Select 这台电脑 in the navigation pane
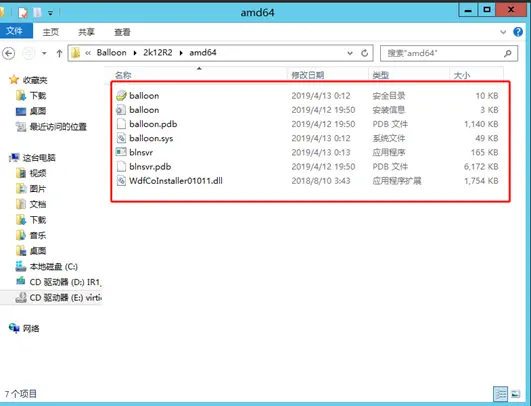The image size is (531, 406). (x=39, y=158)
